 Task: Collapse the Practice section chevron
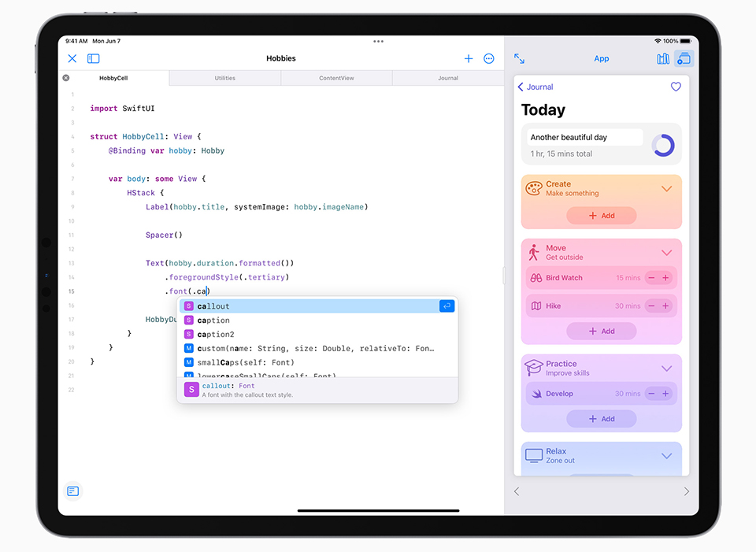(667, 369)
